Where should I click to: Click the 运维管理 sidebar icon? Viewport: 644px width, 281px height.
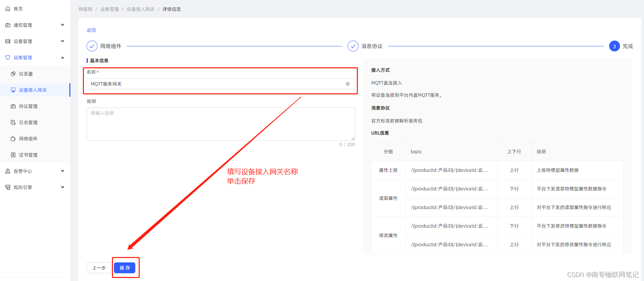[8, 57]
